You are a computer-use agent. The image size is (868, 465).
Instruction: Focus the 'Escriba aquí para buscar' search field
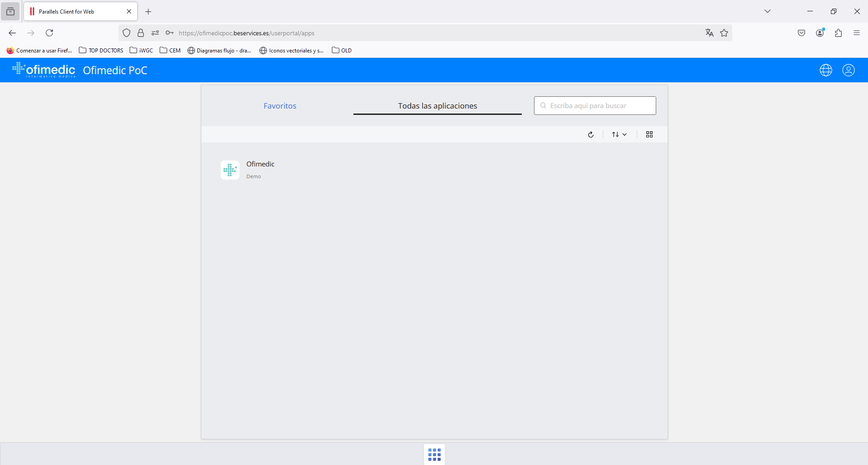(x=595, y=105)
